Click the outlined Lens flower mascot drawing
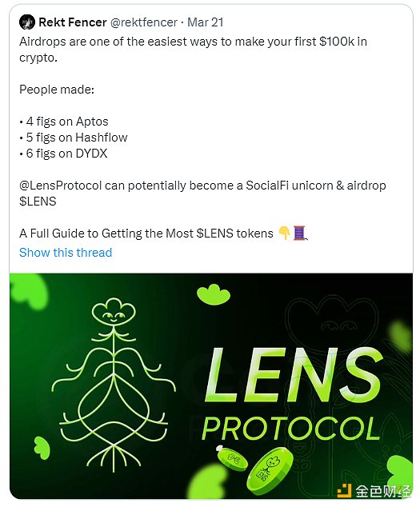 pos(114,385)
